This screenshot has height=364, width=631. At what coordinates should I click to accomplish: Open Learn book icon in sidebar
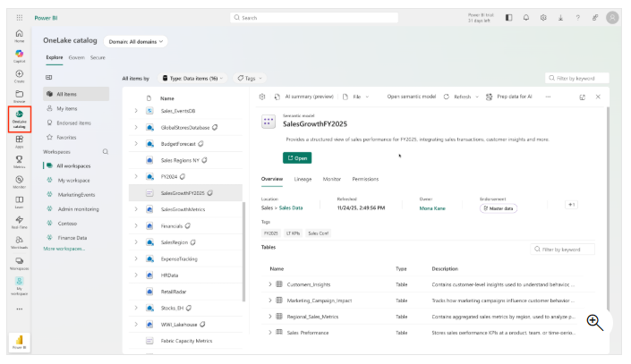pyautogui.click(x=20, y=201)
